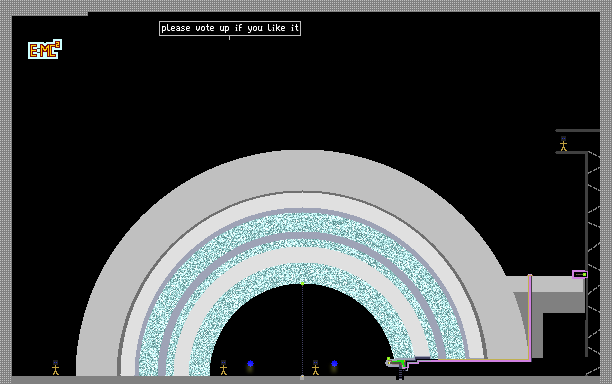The height and width of the screenshot is (384, 612).
Task: Click the dark vertical tower pole on the right
Action: (586, 254)
